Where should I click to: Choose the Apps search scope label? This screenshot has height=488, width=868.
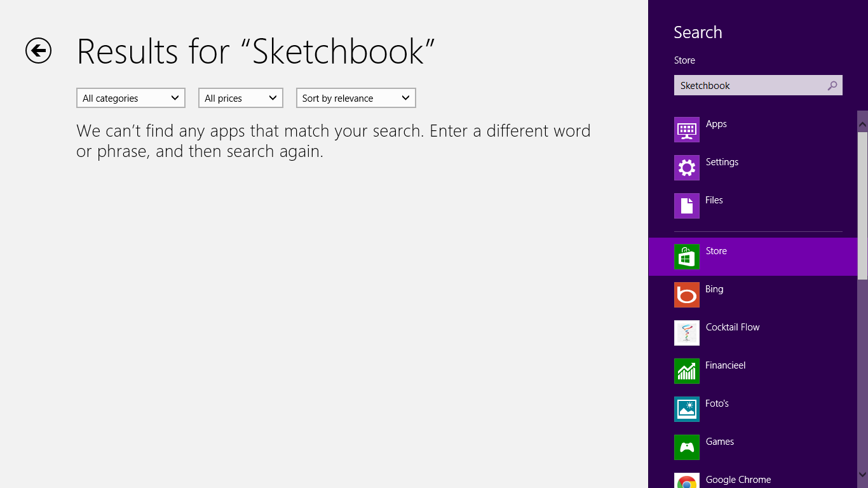point(716,124)
